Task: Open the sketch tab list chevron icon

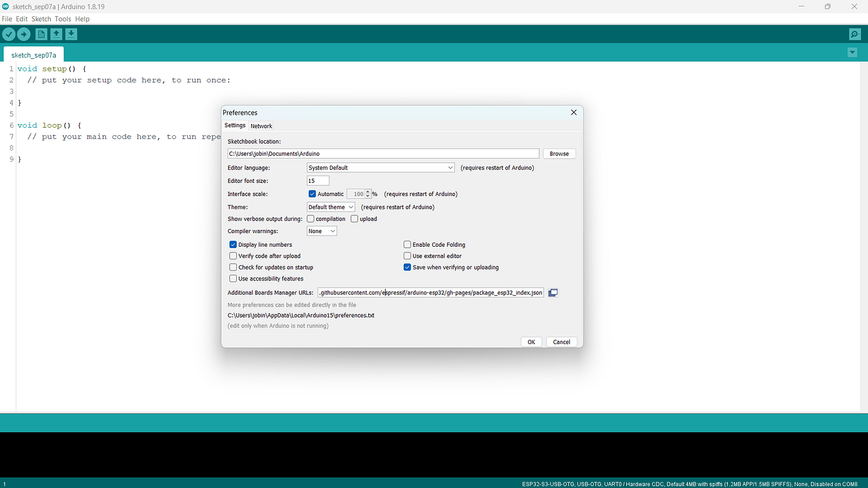Action: point(852,52)
